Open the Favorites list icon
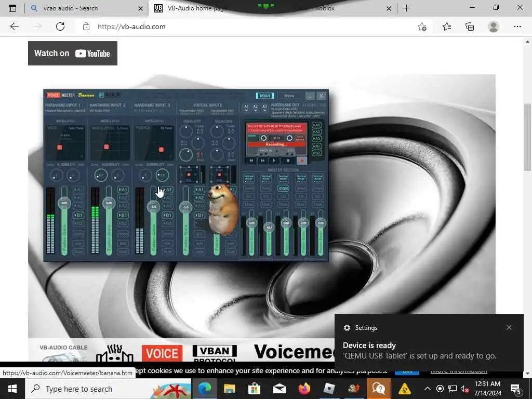Image resolution: width=532 pixels, height=399 pixels. click(x=446, y=26)
